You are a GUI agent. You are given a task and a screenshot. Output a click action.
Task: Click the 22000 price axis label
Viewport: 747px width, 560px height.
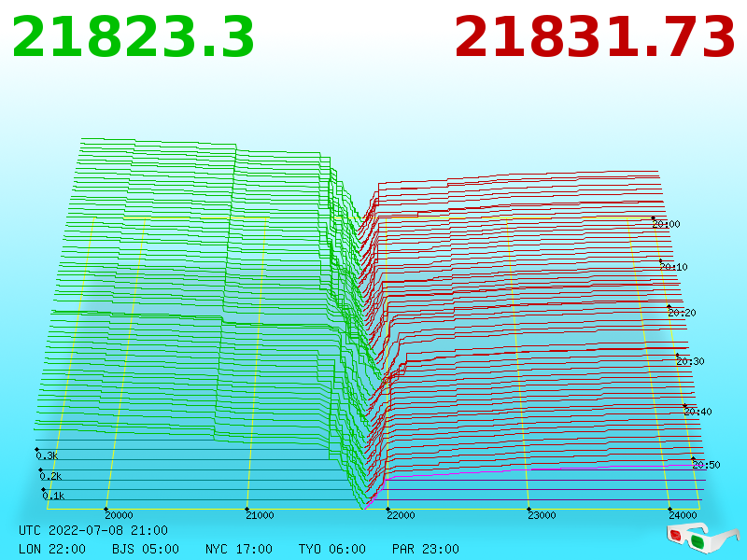pyautogui.click(x=401, y=515)
